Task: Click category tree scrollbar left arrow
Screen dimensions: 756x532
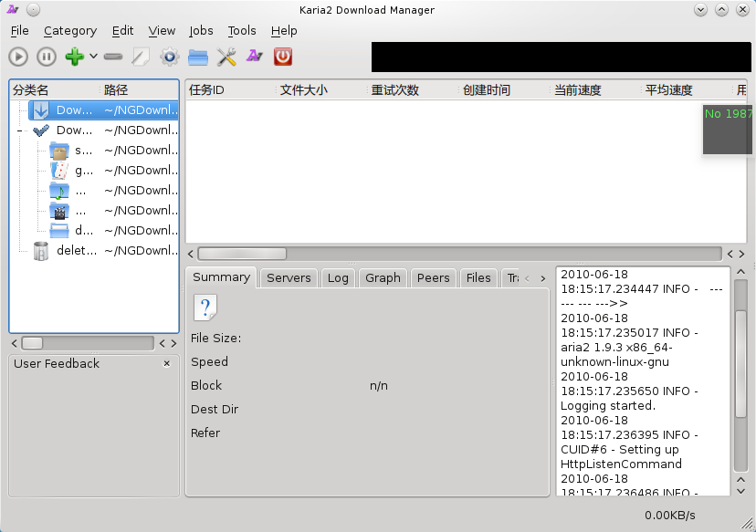Action: coord(15,344)
